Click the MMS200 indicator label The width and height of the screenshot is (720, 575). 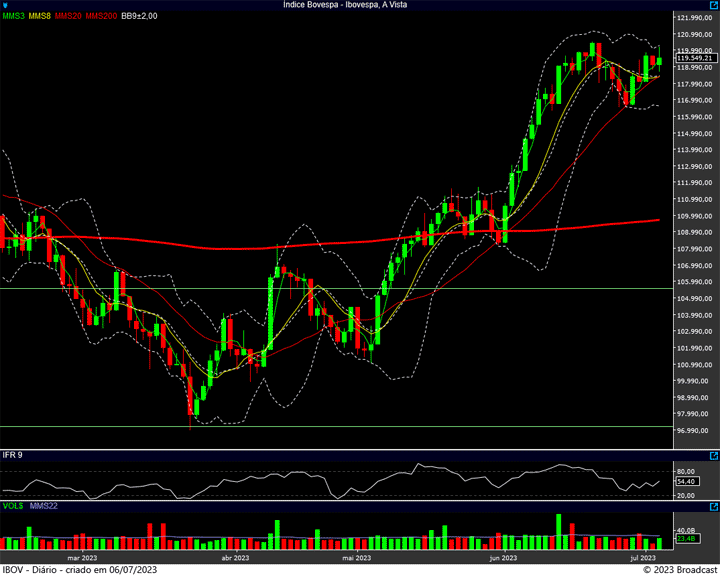[x=99, y=16]
